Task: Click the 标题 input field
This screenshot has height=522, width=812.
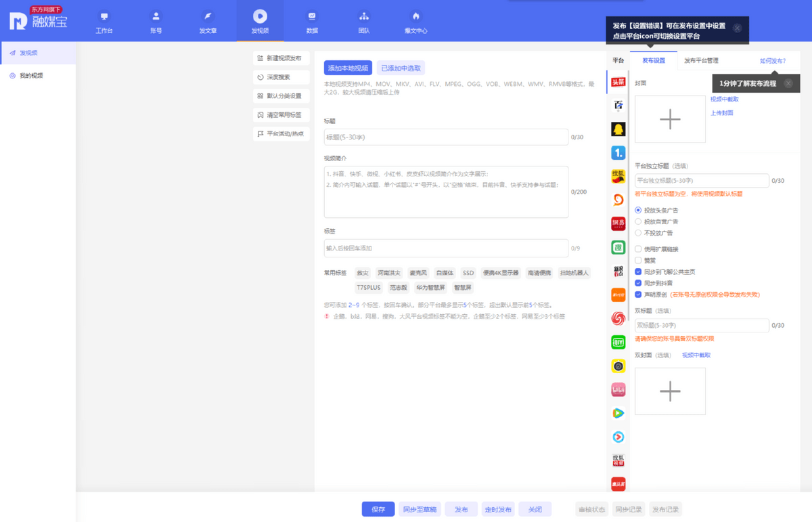Action: [x=446, y=137]
